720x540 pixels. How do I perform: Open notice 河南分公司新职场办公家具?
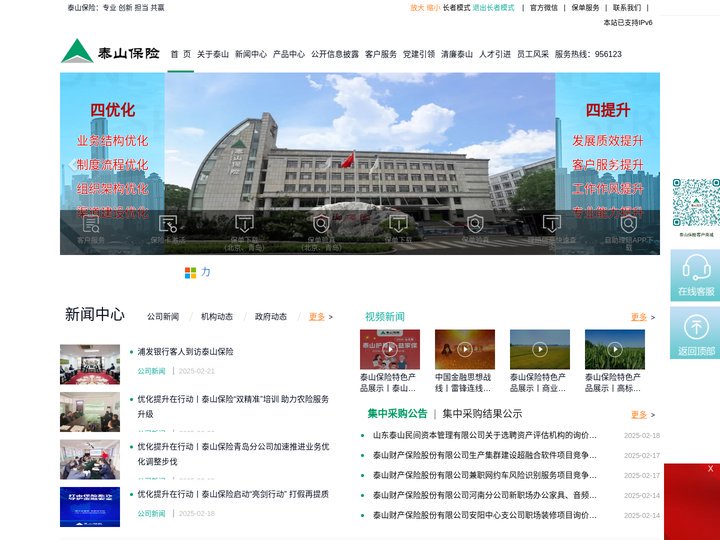coord(484,495)
